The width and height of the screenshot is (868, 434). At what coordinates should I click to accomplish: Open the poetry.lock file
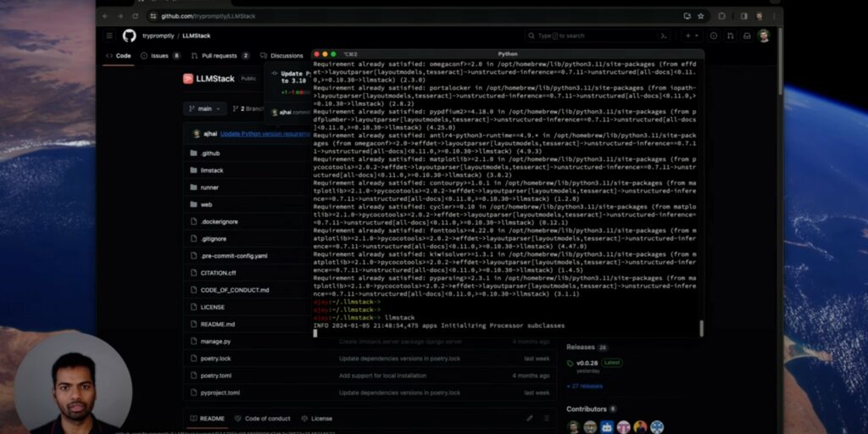tap(215, 359)
